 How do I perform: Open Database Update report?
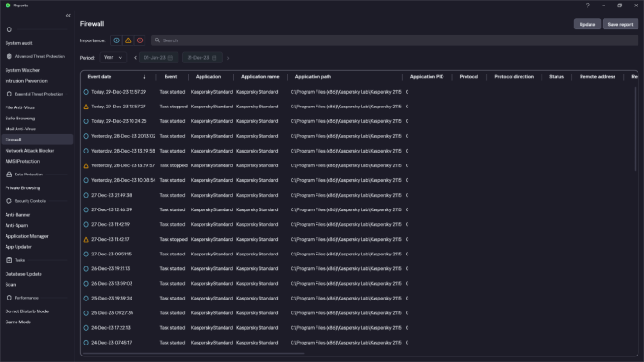coord(23,274)
